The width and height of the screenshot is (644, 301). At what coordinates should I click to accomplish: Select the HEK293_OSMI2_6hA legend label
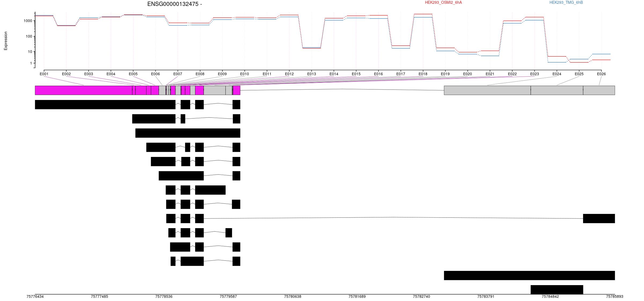coord(443,2)
